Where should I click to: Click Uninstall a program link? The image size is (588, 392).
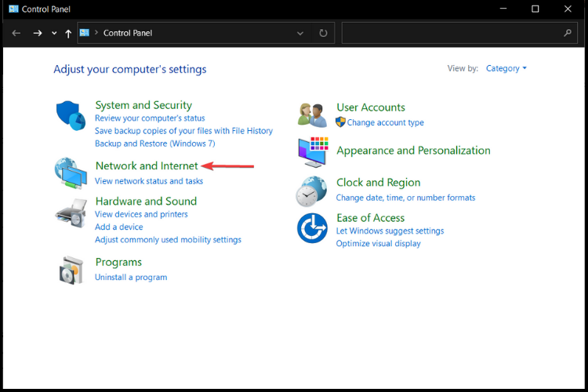(x=131, y=278)
